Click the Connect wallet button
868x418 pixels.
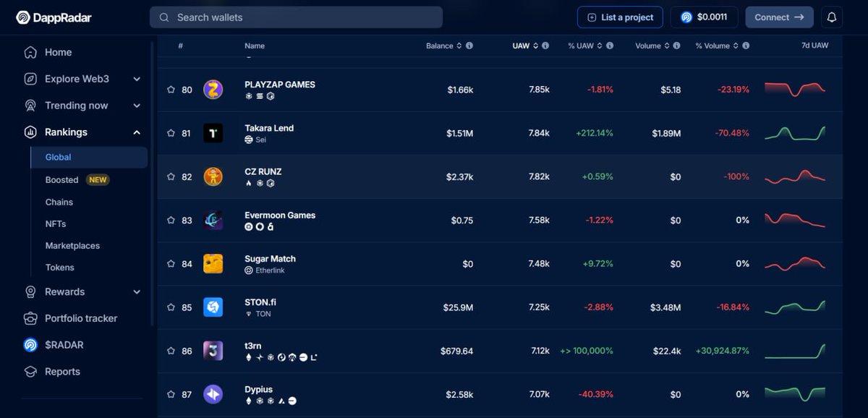779,17
